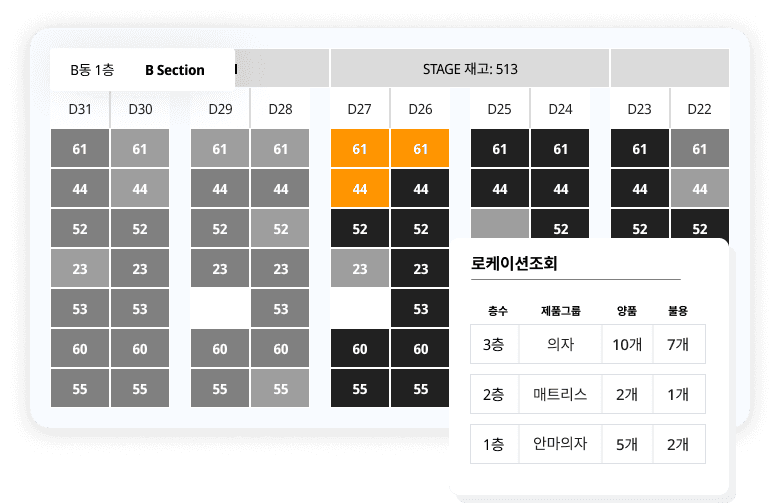Select cell 61 in column D29
Viewport: 775px width, 503px height.
(220, 148)
